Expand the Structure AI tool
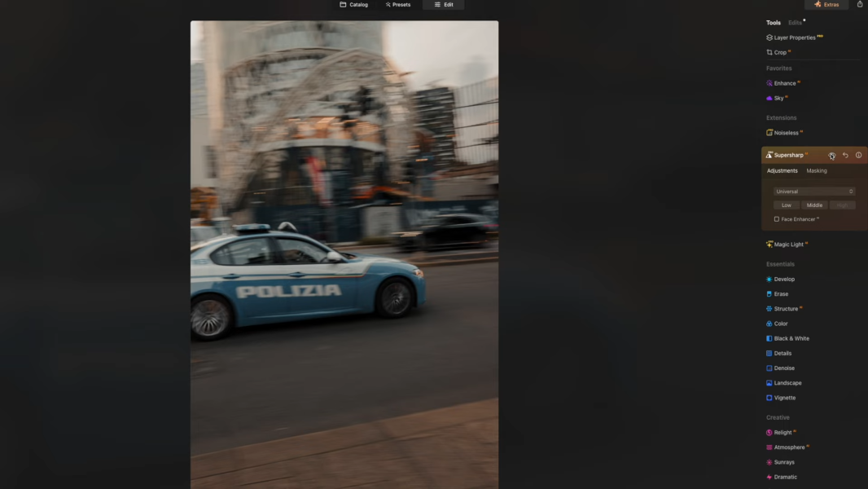Image resolution: width=868 pixels, height=489 pixels. pyautogui.click(x=784, y=309)
